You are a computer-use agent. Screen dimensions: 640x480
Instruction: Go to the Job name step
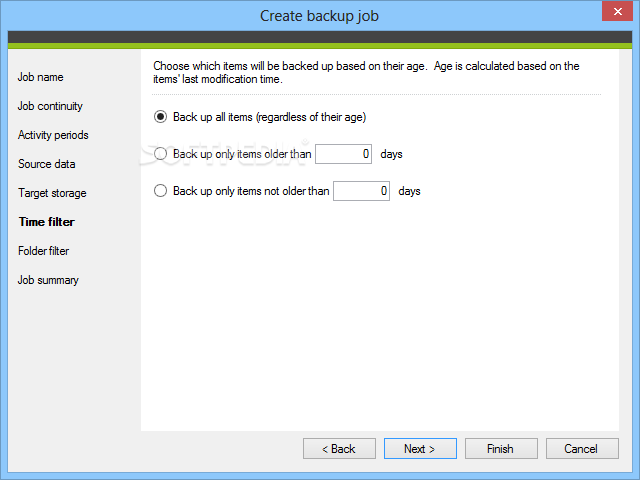click(x=41, y=77)
